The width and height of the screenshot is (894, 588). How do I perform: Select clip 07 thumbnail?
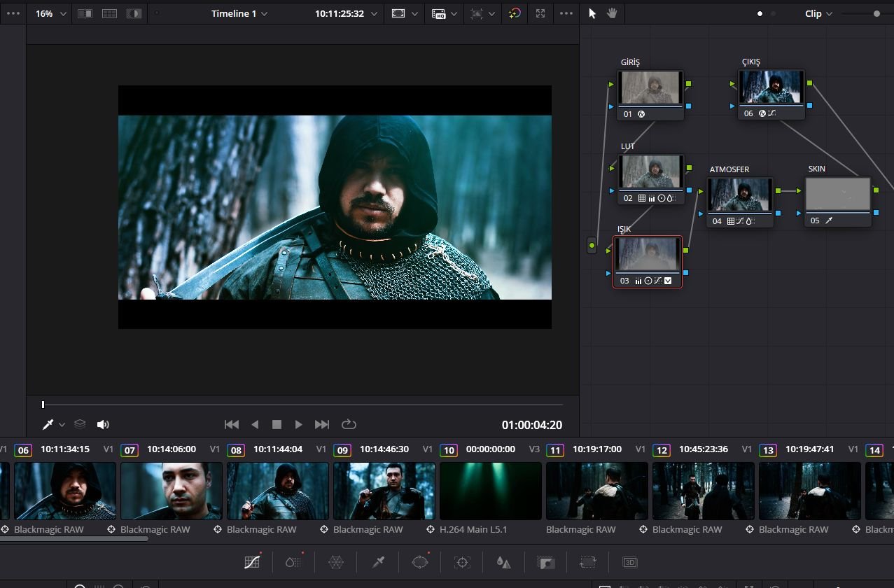pyautogui.click(x=172, y=491)
